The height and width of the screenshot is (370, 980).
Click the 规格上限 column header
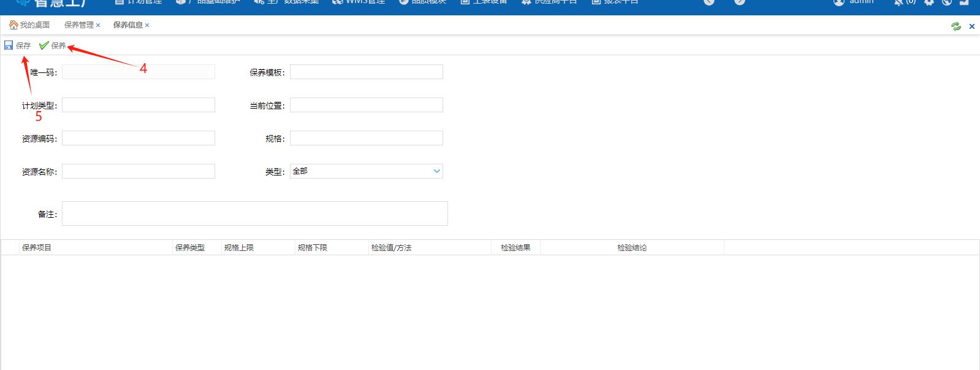(x=239, y=248)
